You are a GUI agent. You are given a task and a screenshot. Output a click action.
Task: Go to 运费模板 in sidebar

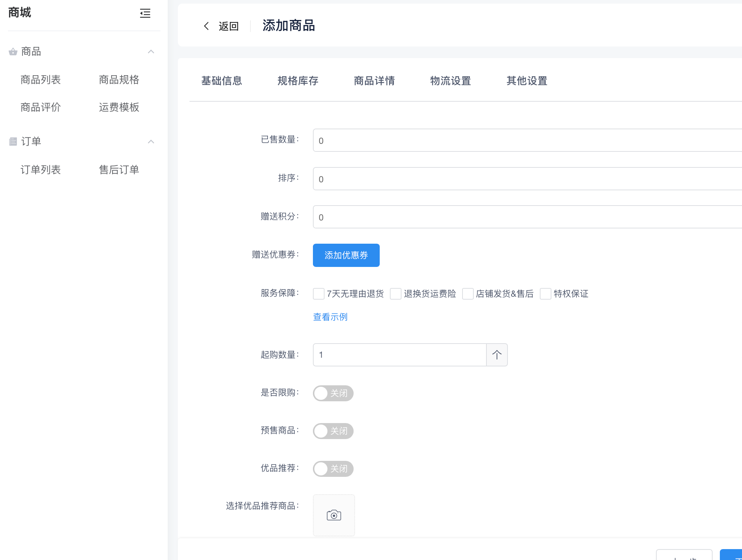[x=119, y=107]
